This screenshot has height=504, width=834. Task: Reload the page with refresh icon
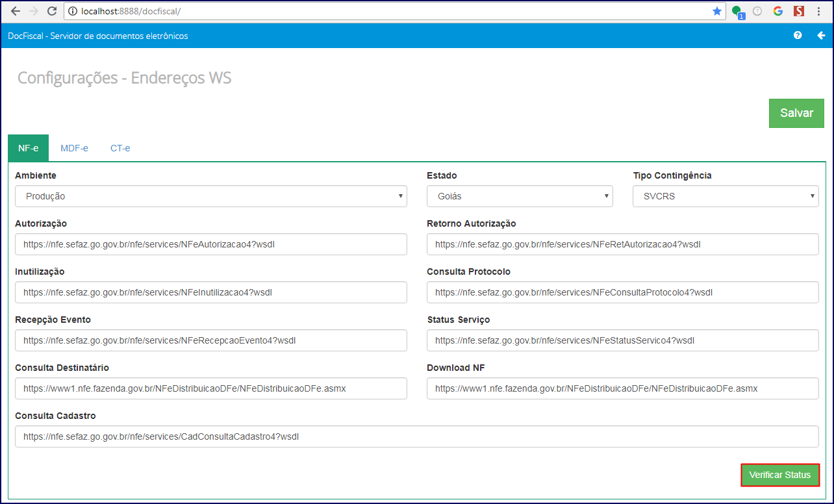pos(52,11)
